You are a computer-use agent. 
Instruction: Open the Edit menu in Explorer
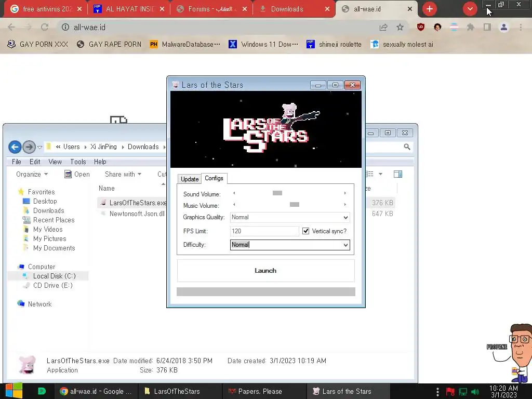[x=35, y=162]
